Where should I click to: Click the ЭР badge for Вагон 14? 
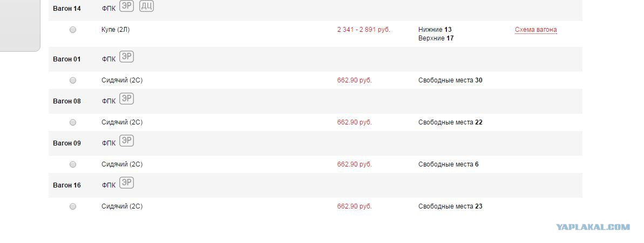click(126, 6)
